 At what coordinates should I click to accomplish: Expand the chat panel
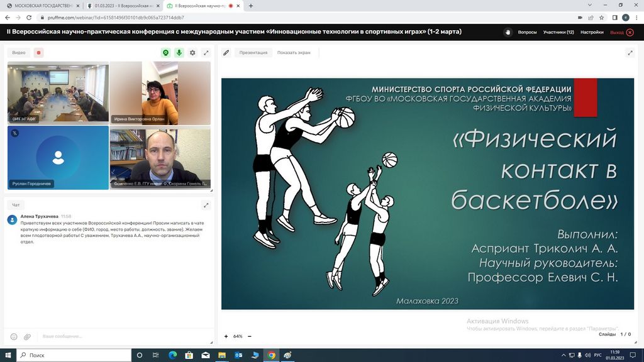point(206,205)
